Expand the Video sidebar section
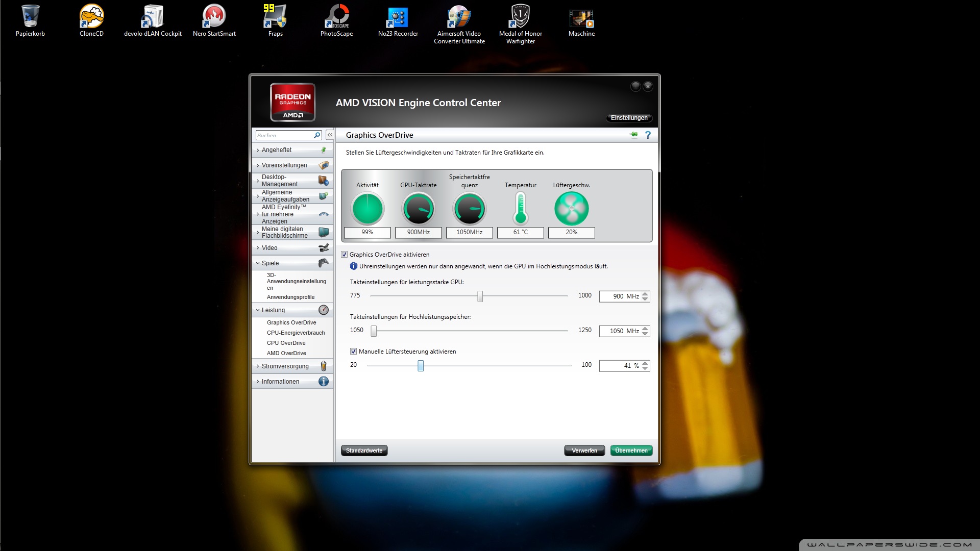980x551 pixels. tap(269, 248)
